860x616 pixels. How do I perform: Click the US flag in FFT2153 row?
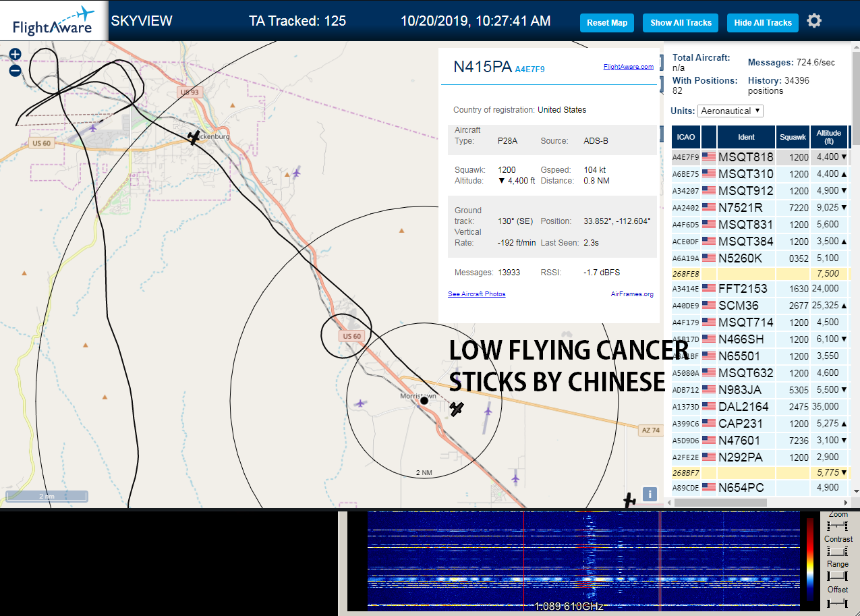(709, 289)
